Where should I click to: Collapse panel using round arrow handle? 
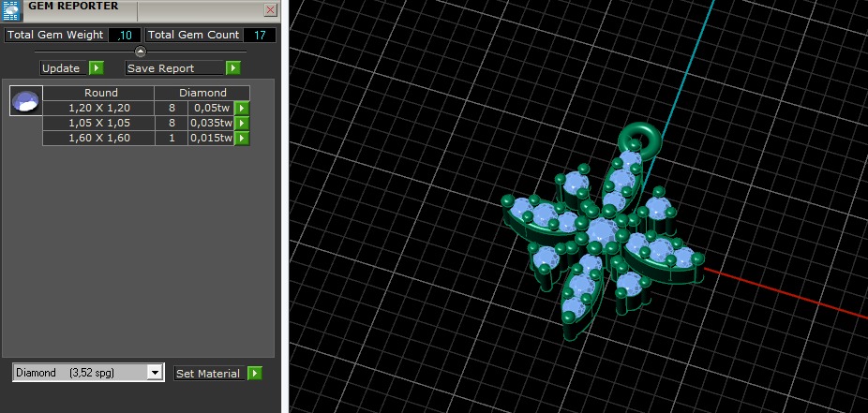141,52
